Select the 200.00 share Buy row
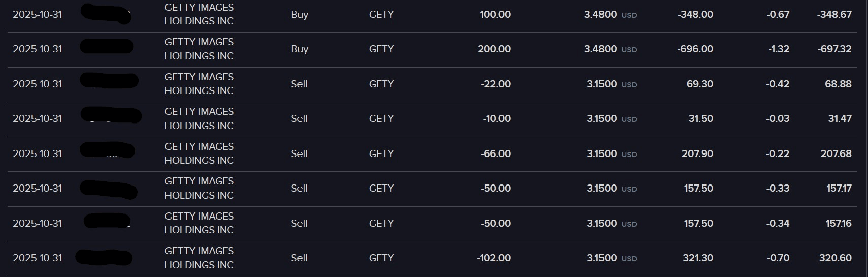Image resolution: width=868 pixels, height=277 pixels. coord(299,49)
